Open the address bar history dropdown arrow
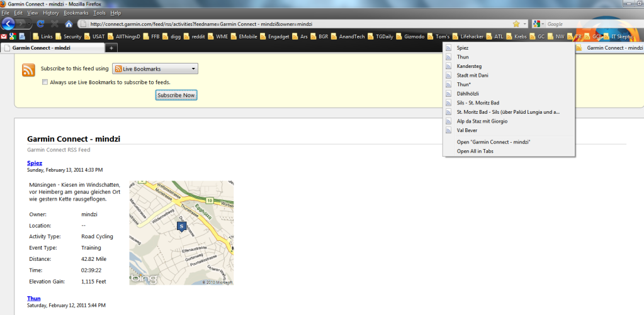 coord(525,24)
